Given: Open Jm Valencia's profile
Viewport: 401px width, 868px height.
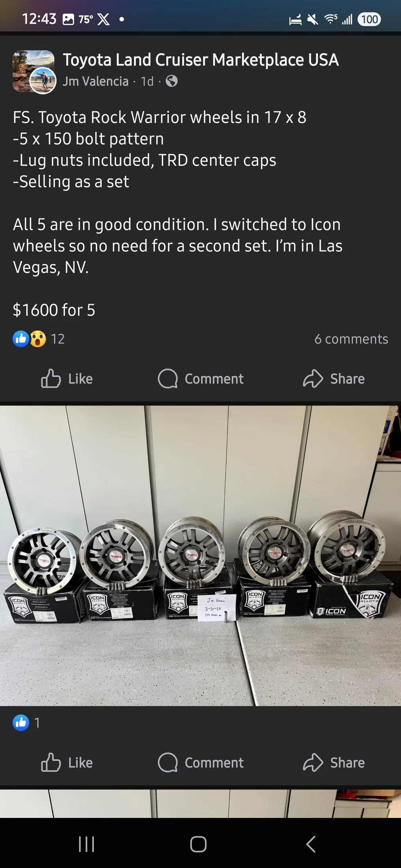Looking at the screenshot, I should (x=96, y=81).
